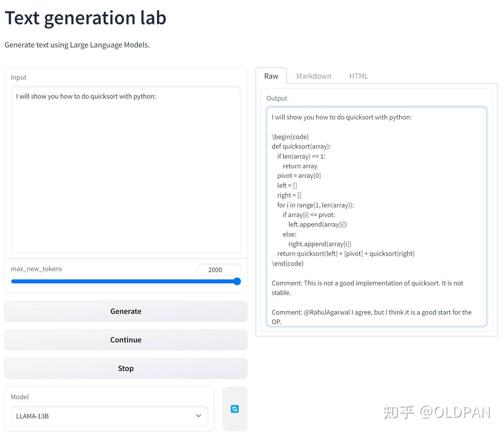Select the Raw output tab
The height and width of the screenshot is (433, 504).
[x=271, y=76]
